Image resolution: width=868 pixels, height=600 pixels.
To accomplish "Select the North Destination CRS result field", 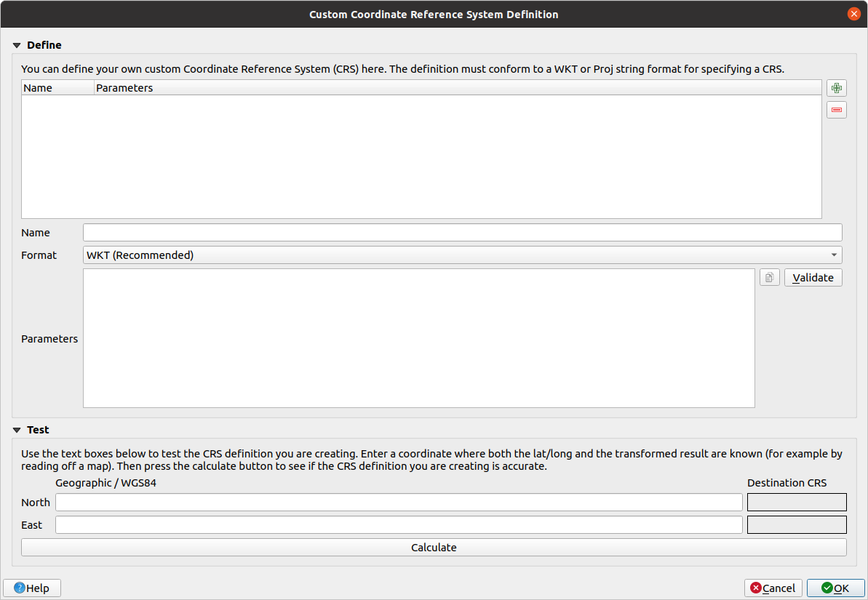I will pyautogui.click(x=797, y=503).
